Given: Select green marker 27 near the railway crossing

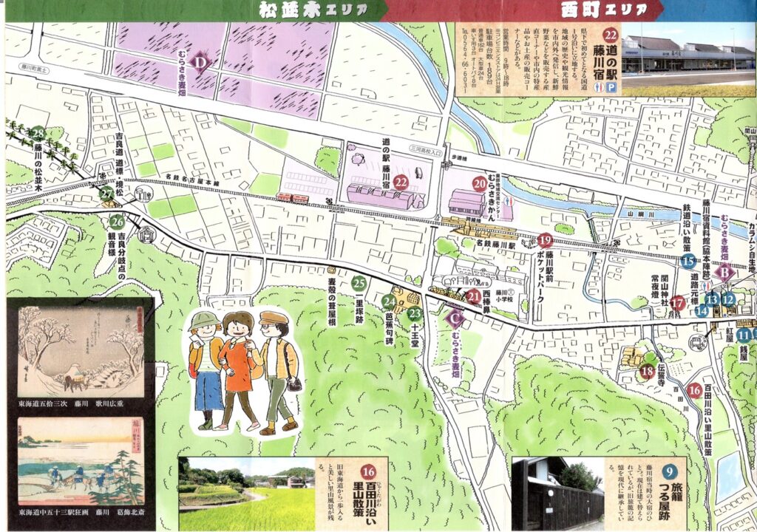Looking at the screenshot, I should (x=107, y=194).
